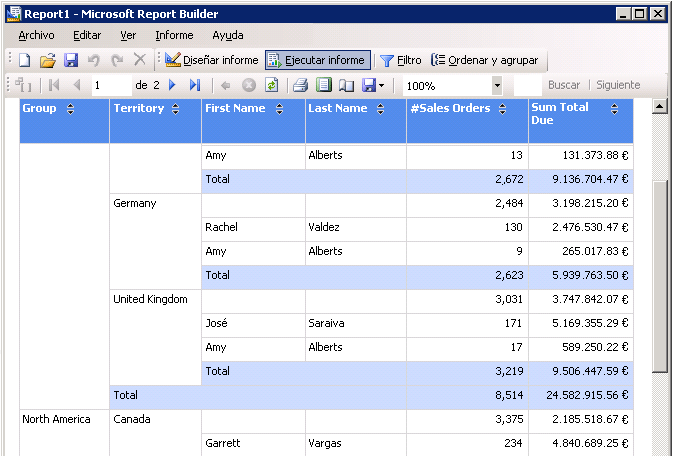
Task: Print the report
Action: (299, 86)
